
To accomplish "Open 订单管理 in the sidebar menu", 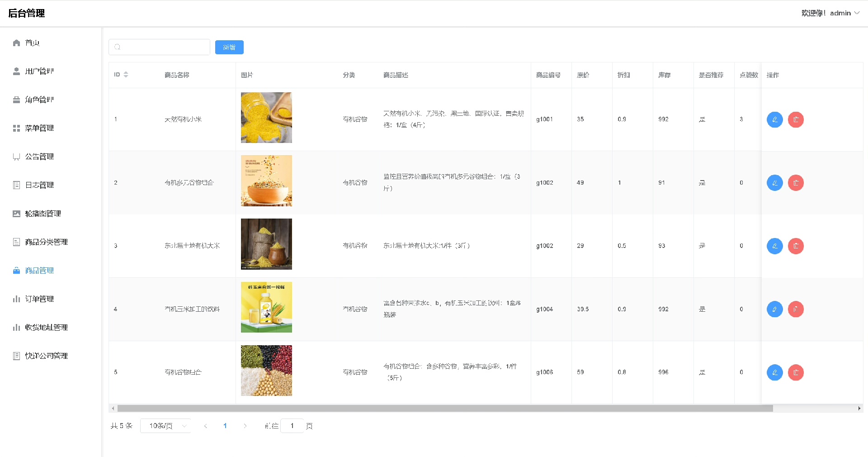I will click(x=39, y=299).
